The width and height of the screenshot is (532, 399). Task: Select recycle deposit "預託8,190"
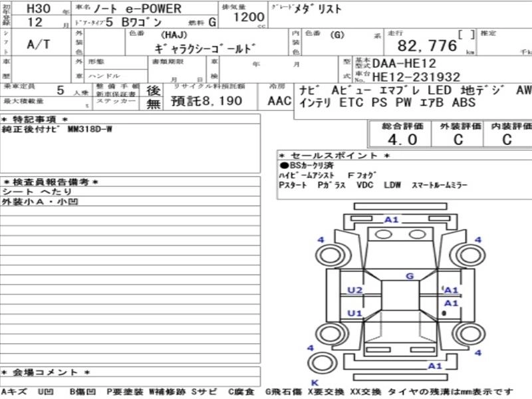click(x=207, y=101)
